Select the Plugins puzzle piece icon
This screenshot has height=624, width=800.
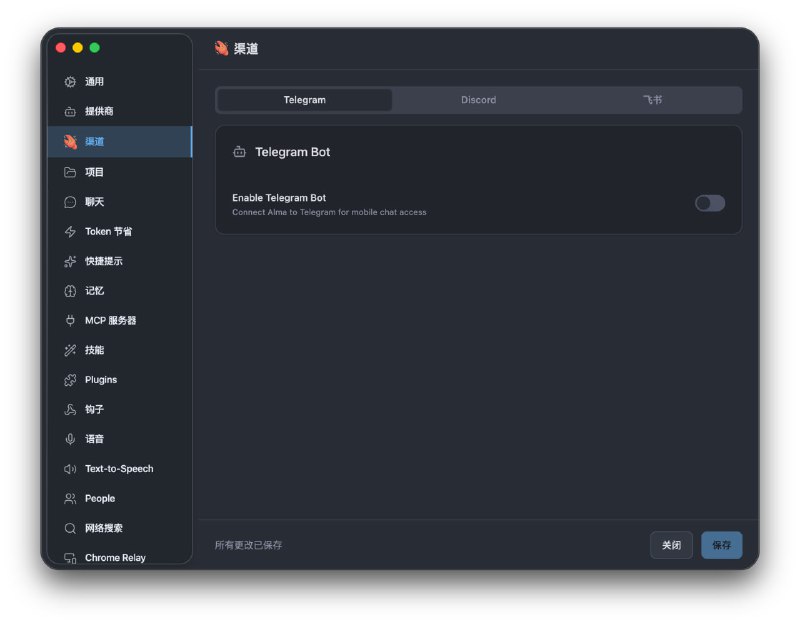coord(70,379)
